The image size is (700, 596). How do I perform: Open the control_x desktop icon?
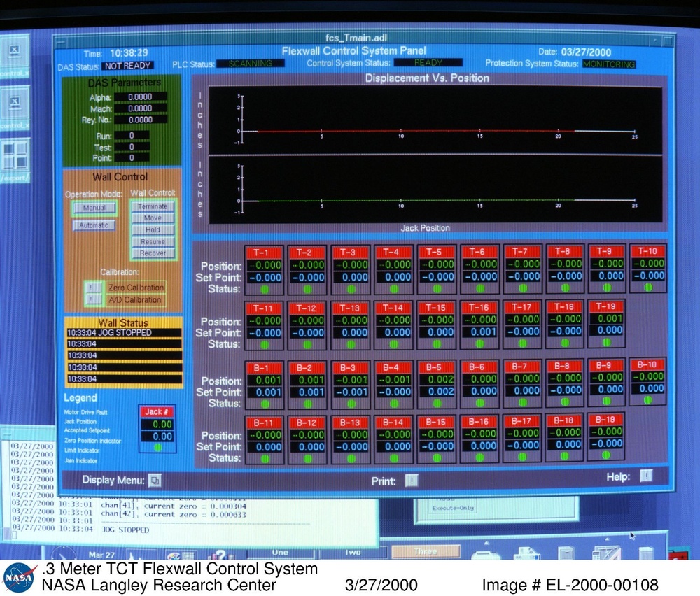13,50
